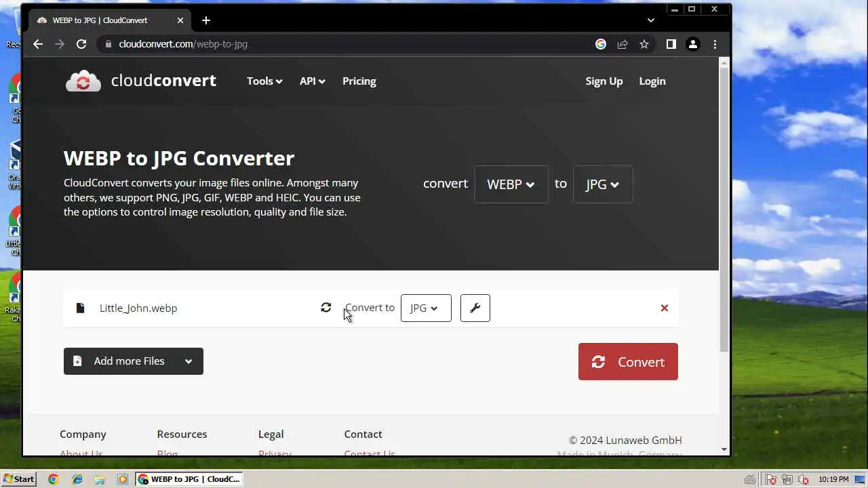Open the WEBP source format dropdown
The height and width of the screenshot is (488, 868).
click(x=511, y=184)
